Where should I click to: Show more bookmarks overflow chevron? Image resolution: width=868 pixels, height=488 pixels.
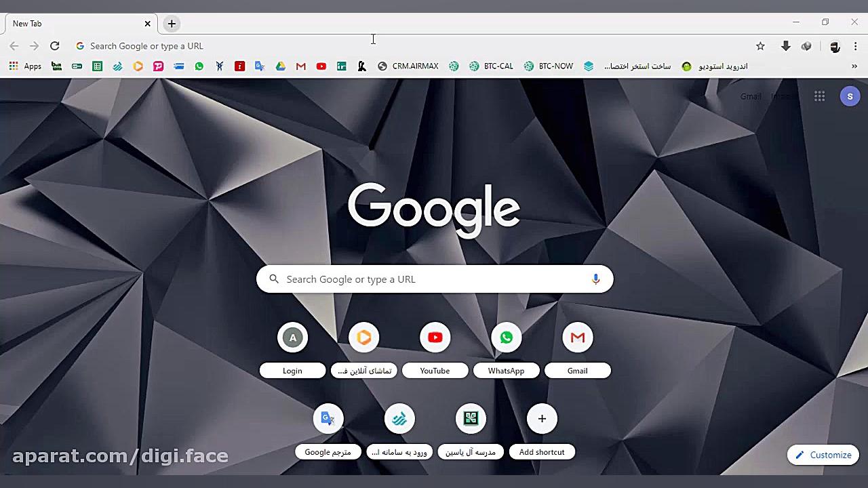pos(854,66)
